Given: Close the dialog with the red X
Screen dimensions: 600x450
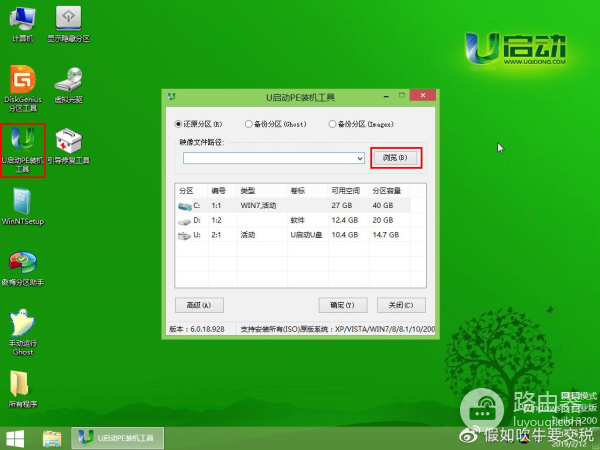Looking at the screenshot, I should point(422,95).
